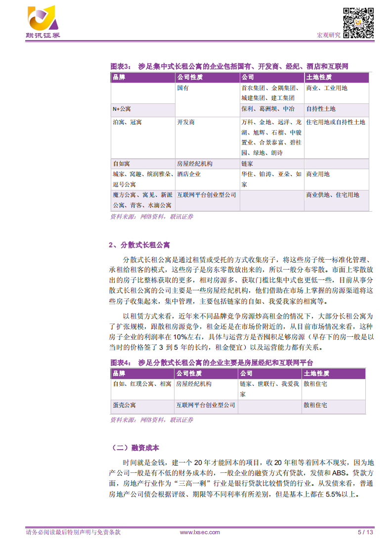Click the 宏观研究 header label
Image resolution: width=392 pixels, height=555 pixels.
329,35
